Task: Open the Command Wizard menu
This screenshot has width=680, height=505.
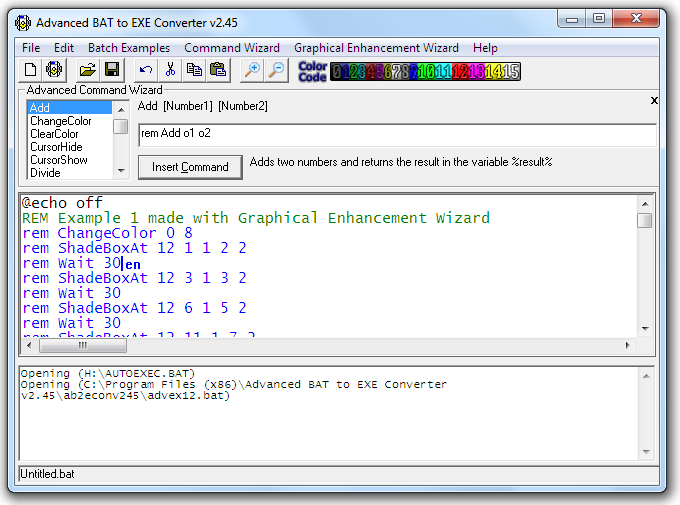Action: [x=232, y=48]
